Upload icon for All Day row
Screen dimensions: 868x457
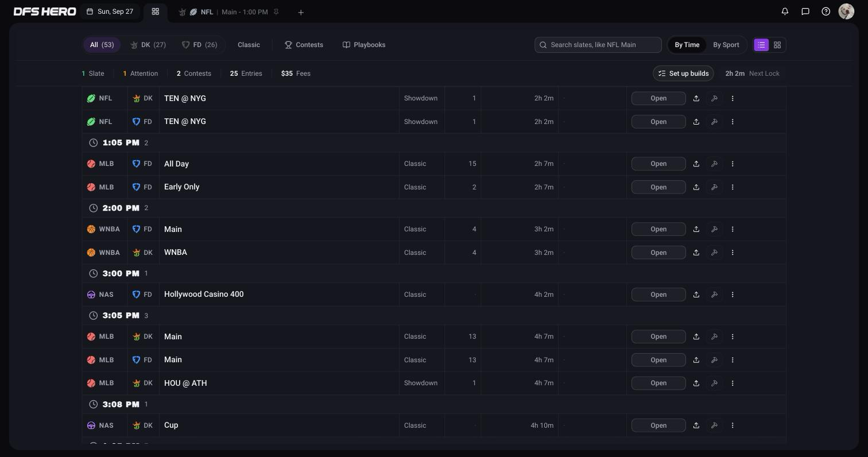[696, 164]
